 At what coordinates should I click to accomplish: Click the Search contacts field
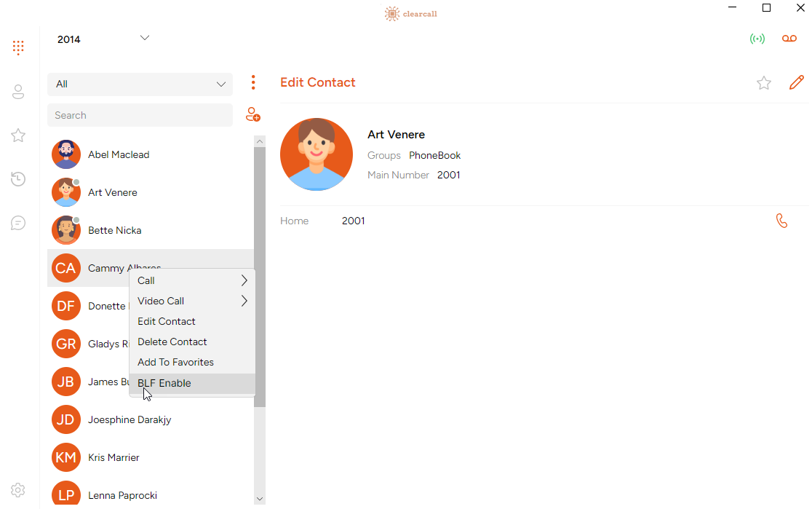pyautogui.click(x=140, y=115)
